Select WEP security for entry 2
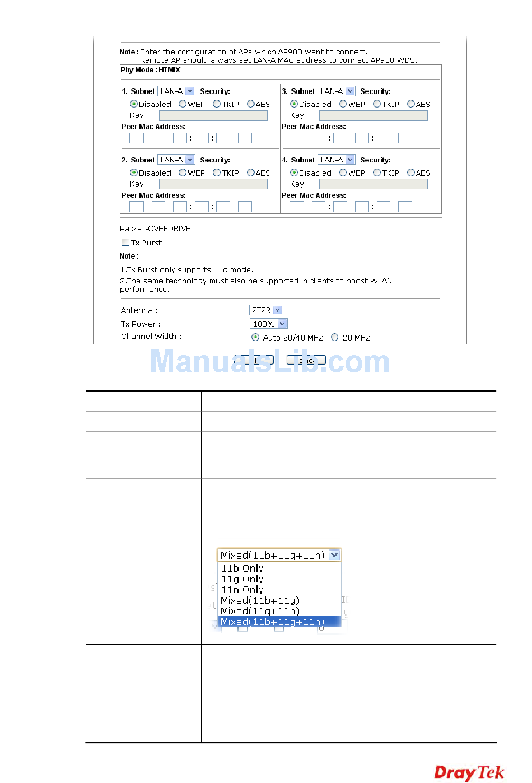532x783 pixels. click(183, 173)
